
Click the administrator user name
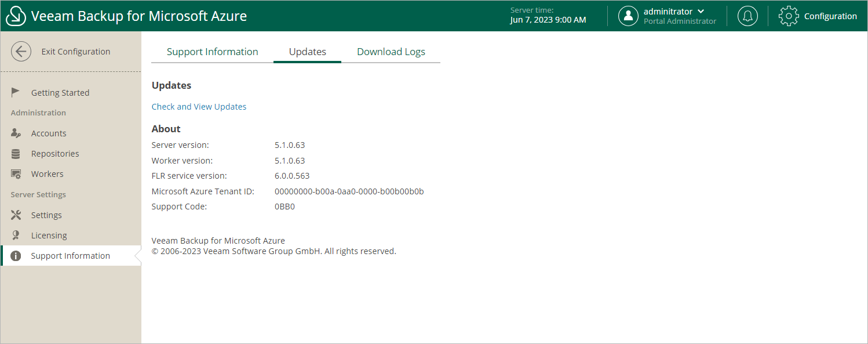pyautogui.click(x=668, y=12)
